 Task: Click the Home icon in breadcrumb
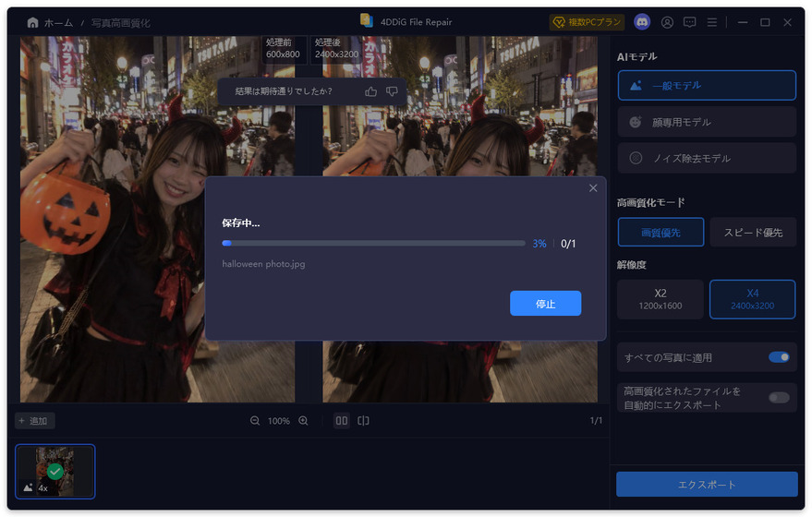point(32,23)
